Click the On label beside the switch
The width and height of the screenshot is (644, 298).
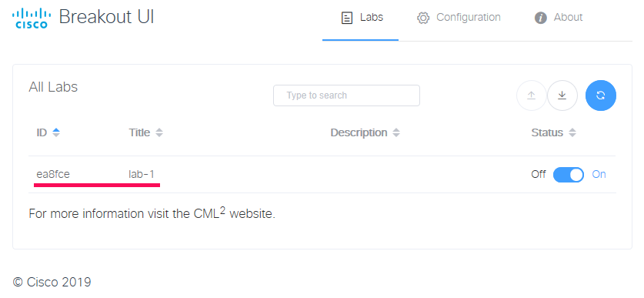(599, 174)
